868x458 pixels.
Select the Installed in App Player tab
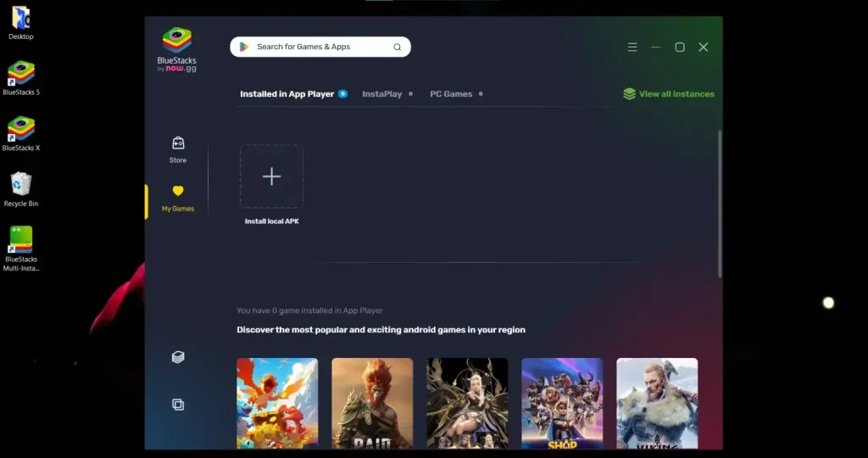point(287,94)
